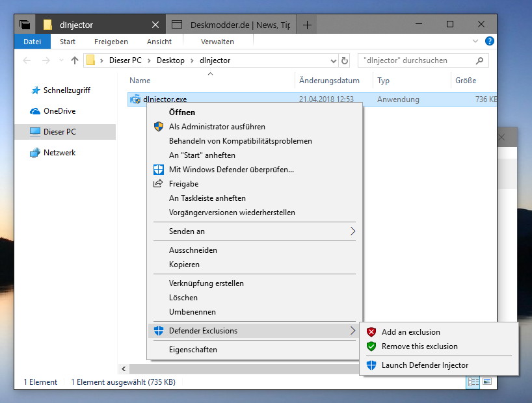This screenshot has height=403, width=532.
Task: Expand the Defender Exclusions submenu
Action: click(254, 330)
